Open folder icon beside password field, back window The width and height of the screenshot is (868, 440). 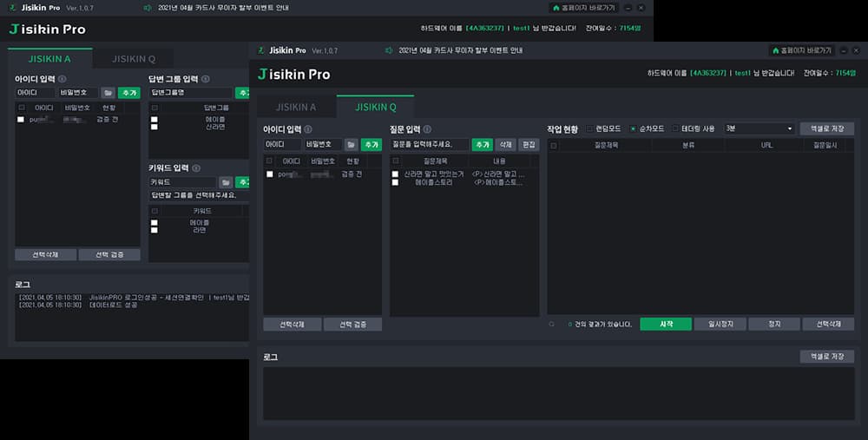[108, 93]
